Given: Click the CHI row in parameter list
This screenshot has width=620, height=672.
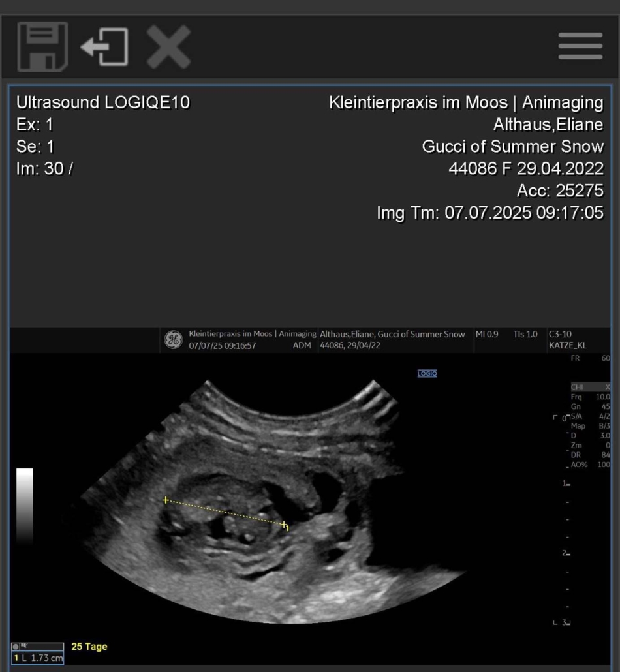Looking at the screenshot, I should [590, 387].
